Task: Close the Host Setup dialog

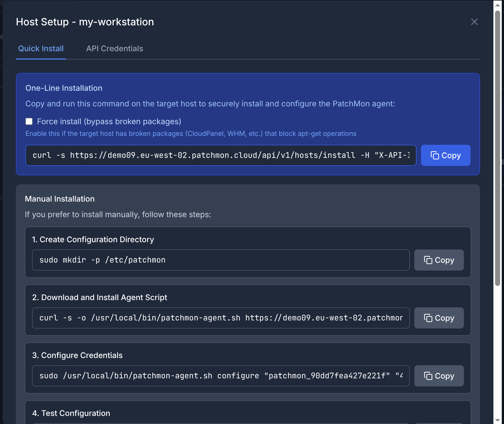Action: (x=474, y=22)
